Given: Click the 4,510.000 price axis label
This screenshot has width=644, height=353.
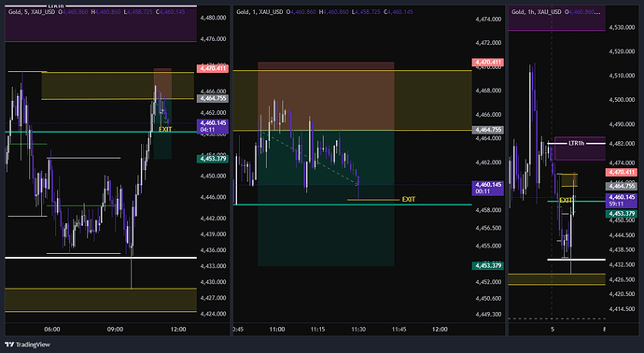Looking at the screenshot, I should tap(622, 76).
